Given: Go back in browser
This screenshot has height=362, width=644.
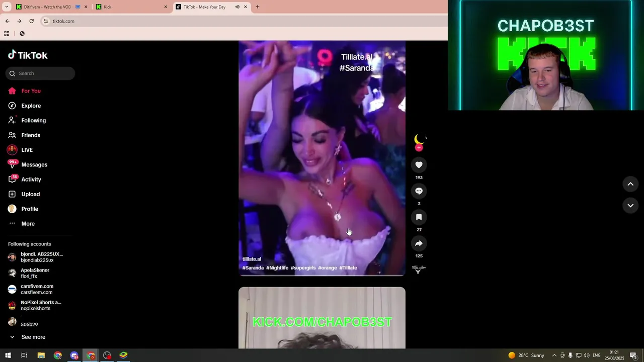Looking at the screenshot, I should 7,21.
